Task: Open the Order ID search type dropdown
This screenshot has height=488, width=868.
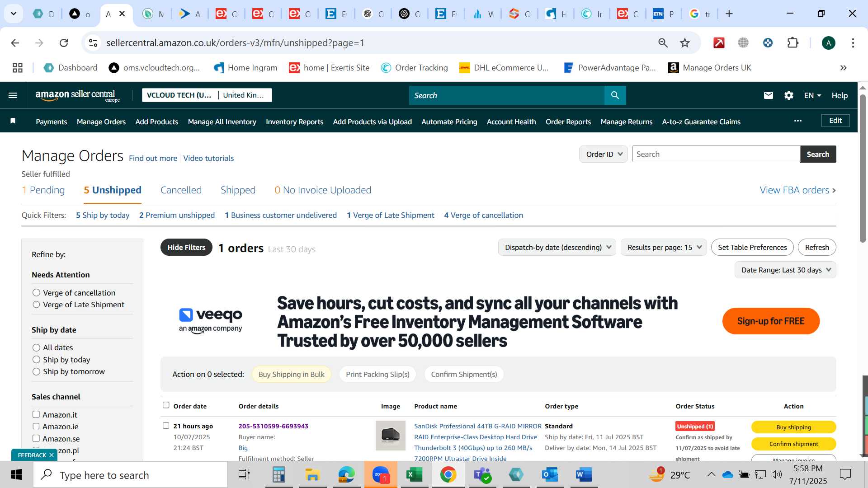Action: pyautogui.click(x=603, y=154)
